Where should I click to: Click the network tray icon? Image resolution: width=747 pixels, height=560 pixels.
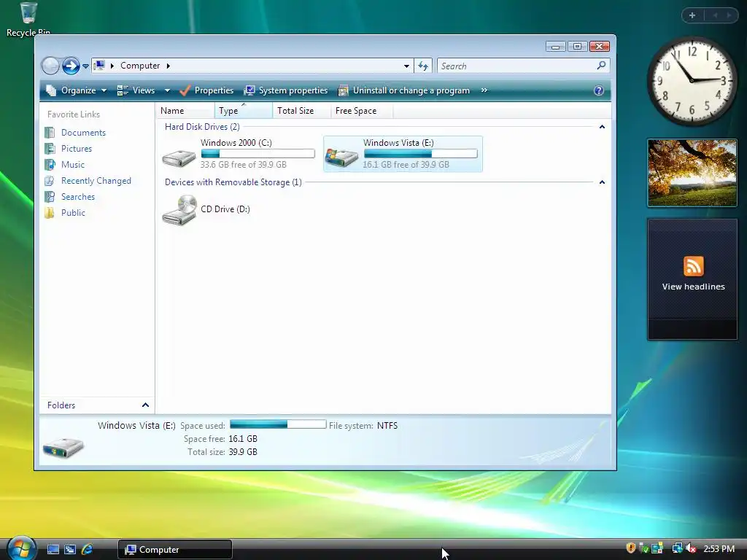tap(676, 548)
